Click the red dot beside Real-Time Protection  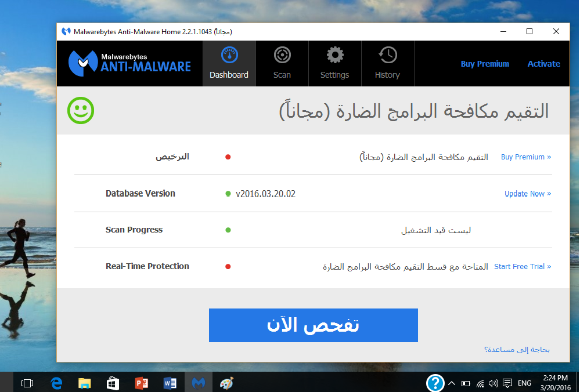point(228,266)
